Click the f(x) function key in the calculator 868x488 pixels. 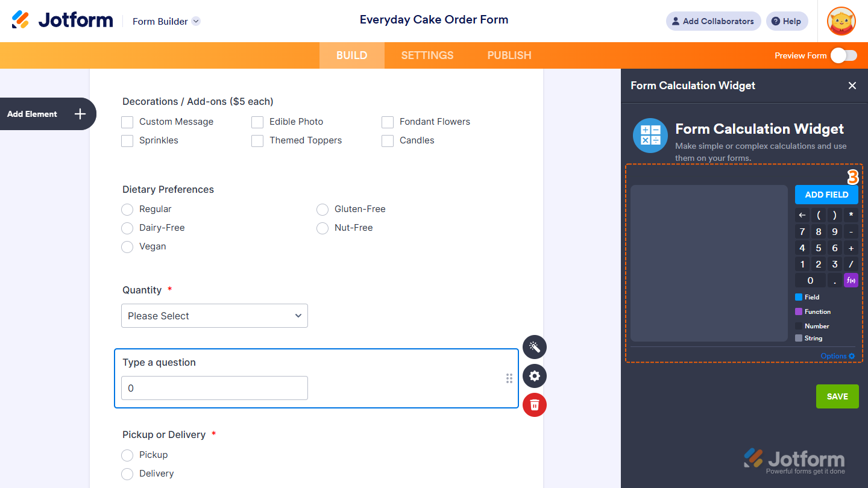(x=851, y=280)
